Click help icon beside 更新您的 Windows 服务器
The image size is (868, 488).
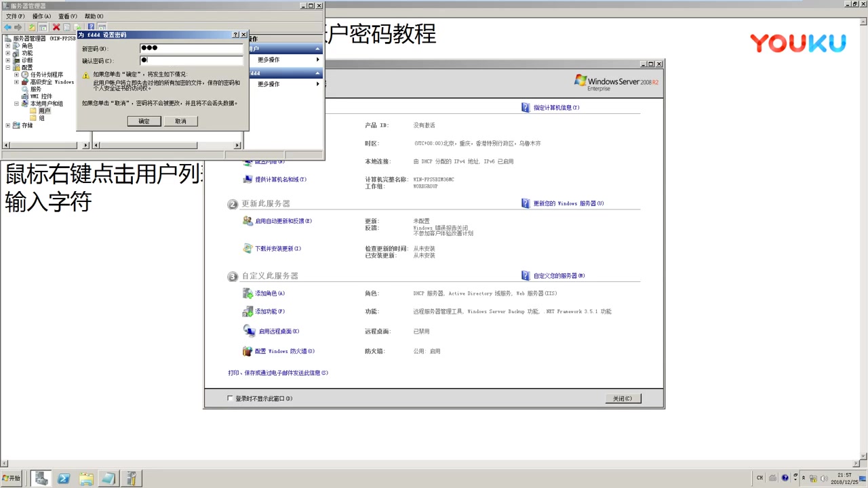[x=526, y=203]
